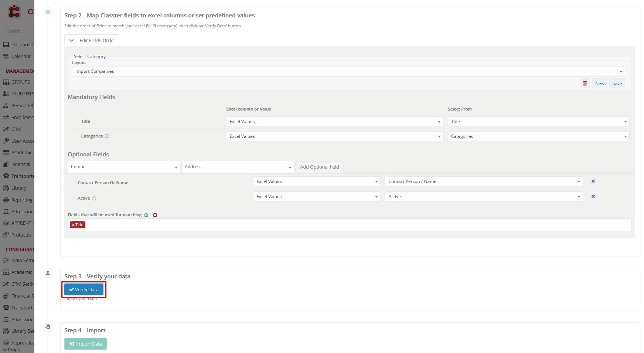Open Calendar from the sidebar

21,57
